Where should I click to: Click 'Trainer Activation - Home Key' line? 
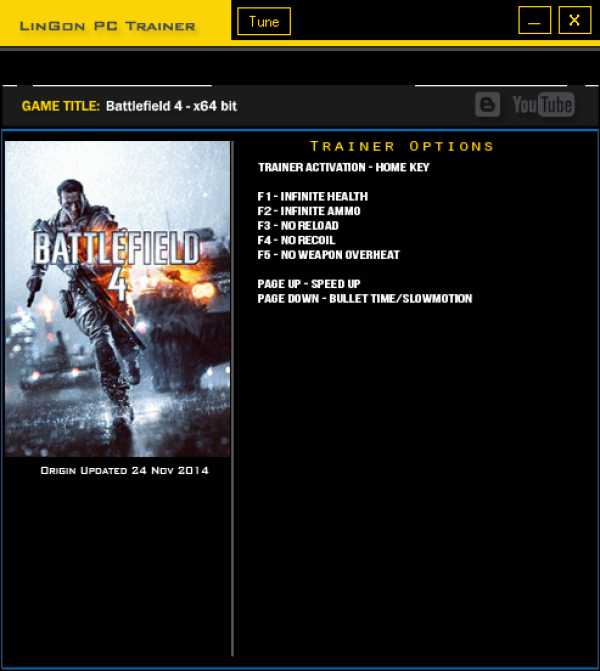click(x=344, y=167)
